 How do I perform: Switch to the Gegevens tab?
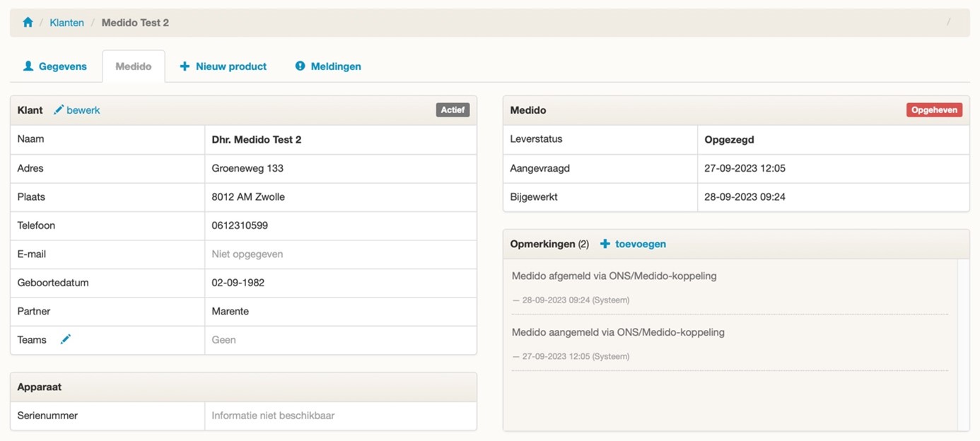55,66
